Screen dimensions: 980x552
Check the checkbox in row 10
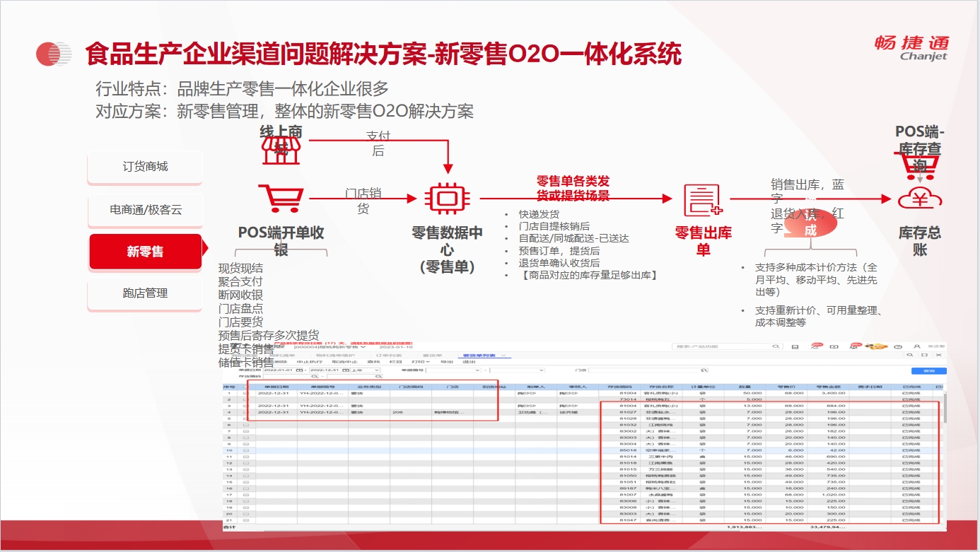(x=245, y=450)
